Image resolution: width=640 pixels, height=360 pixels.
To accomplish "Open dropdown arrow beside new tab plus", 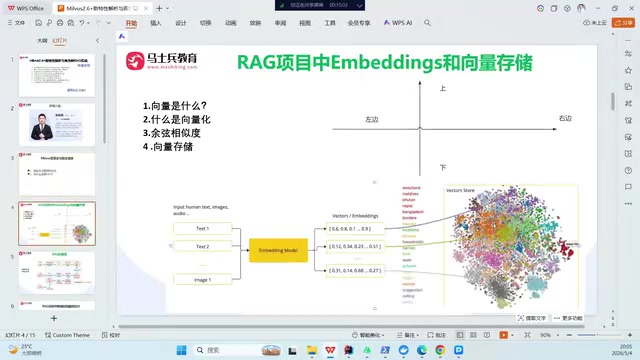I will click(x=167, y=8).
